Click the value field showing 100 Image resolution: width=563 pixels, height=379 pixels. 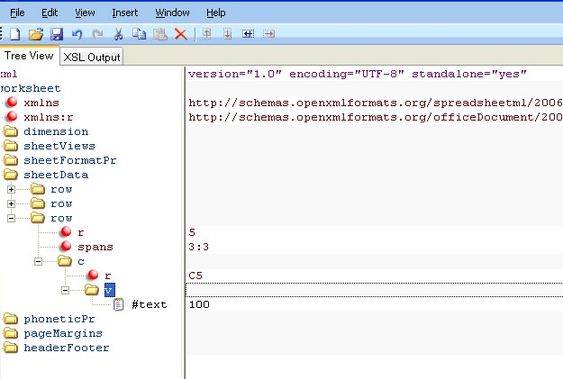374,305
